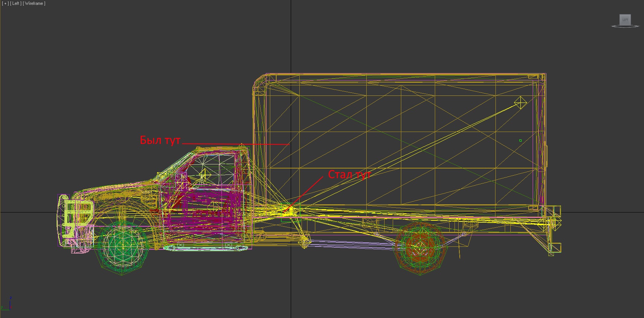
Task: Select the rear step box below the tailgate
Action: (x=555, y=248)
